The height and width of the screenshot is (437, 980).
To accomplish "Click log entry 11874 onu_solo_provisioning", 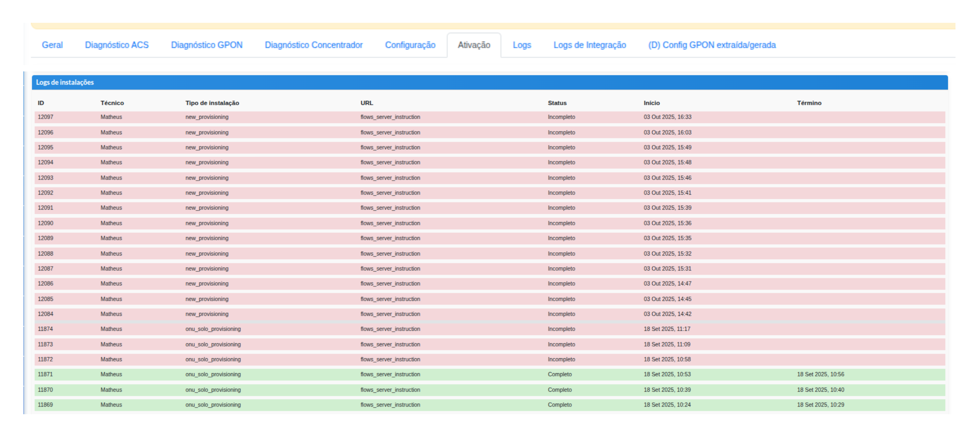I will (x=213, y=329).
